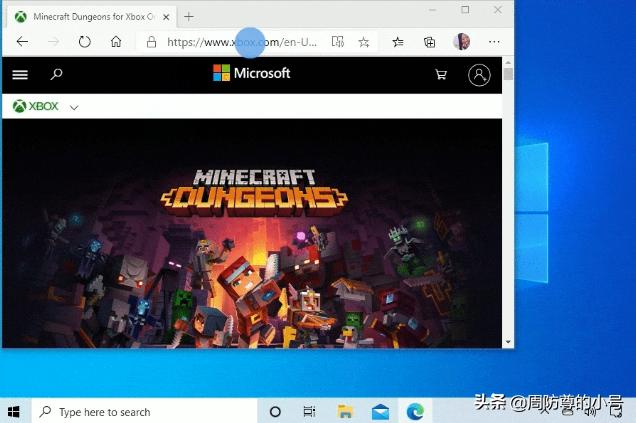Screen dimensions: 636x423
Task: Click the page scrollbar down arrow
Action: 508,342
